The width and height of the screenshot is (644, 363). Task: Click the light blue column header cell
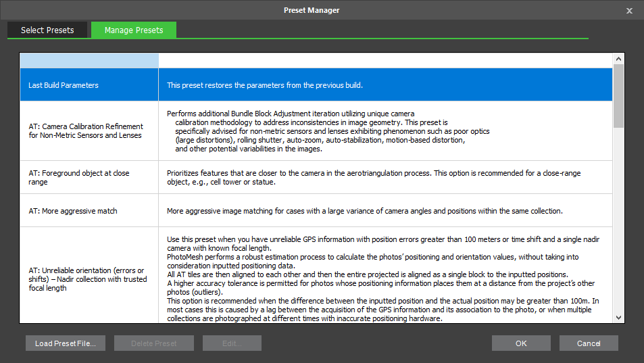(89, 60)
